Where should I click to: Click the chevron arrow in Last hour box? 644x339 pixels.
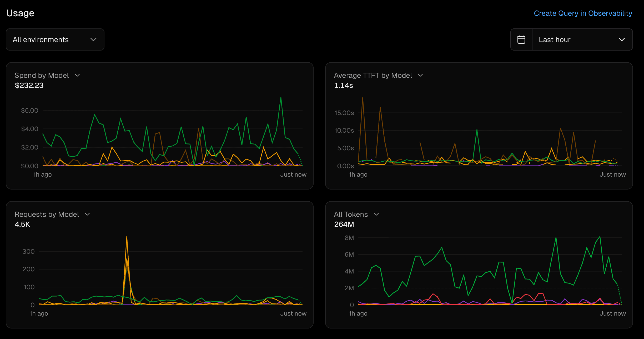(622, 39)
